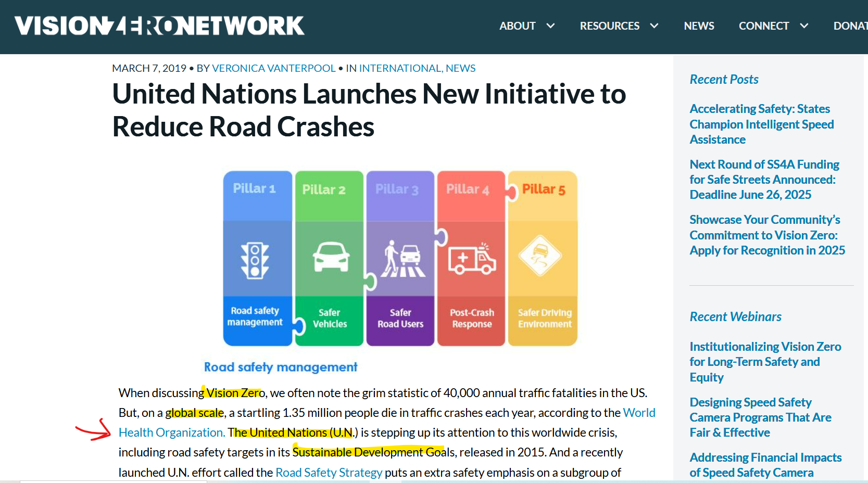Go to the News page
Image resolution: width=868 pixels, height=483 pixels.
tap(699, 26)
